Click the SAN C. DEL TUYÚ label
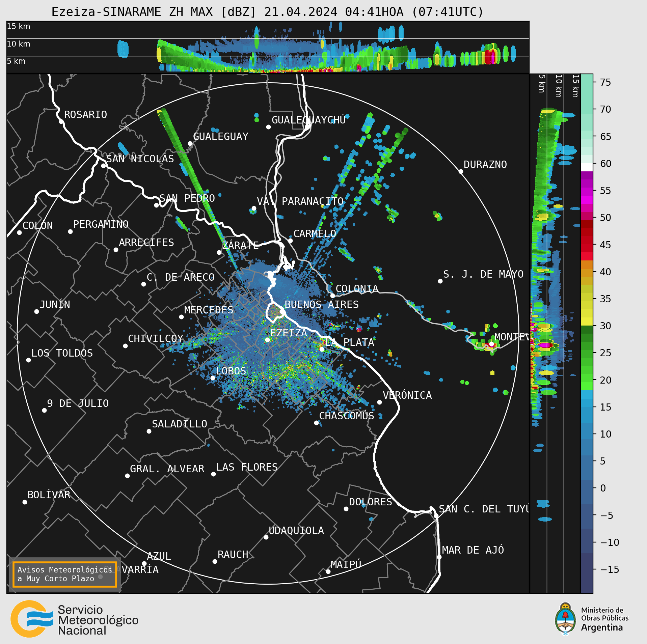This screenshot has width=647, height=644. point(484,509)
